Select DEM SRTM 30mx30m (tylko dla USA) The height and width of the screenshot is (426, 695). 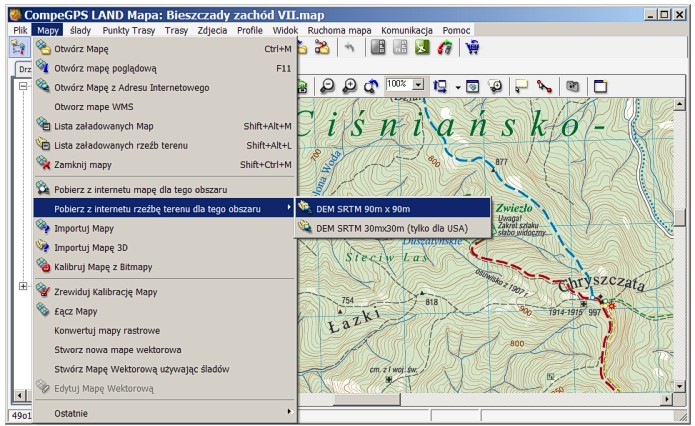[393, 228]
